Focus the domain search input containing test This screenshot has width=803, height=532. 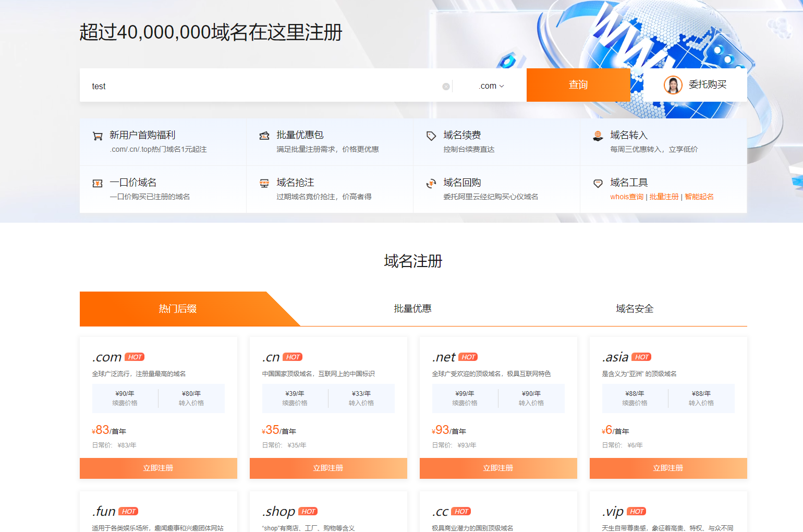point(266,86)
